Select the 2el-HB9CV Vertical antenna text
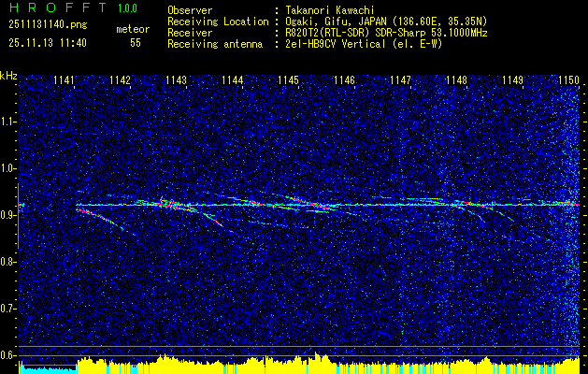Screen dimensions: 588x374 pos(364,44)
